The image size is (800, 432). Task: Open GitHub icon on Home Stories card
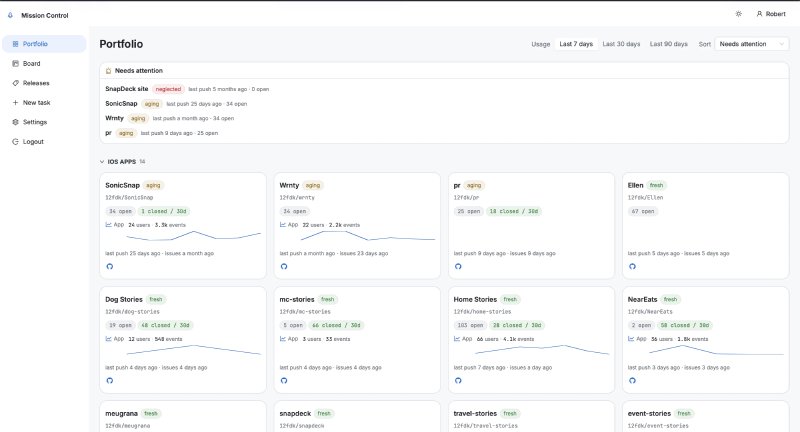tap(458, 380)
